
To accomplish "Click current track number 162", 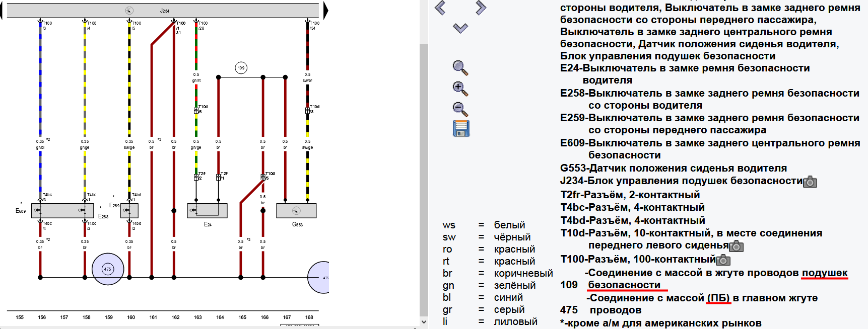I will click(175, 317).
